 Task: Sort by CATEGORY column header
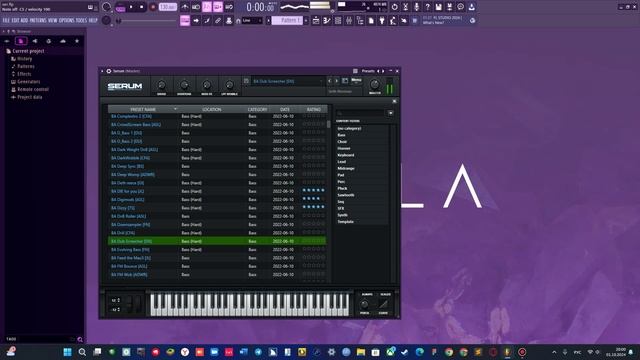point(257,109)
